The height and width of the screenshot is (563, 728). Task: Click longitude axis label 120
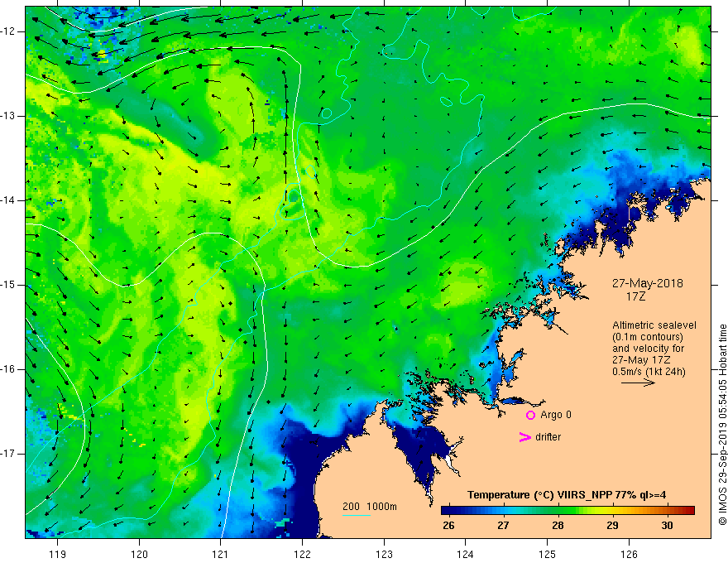139,554
